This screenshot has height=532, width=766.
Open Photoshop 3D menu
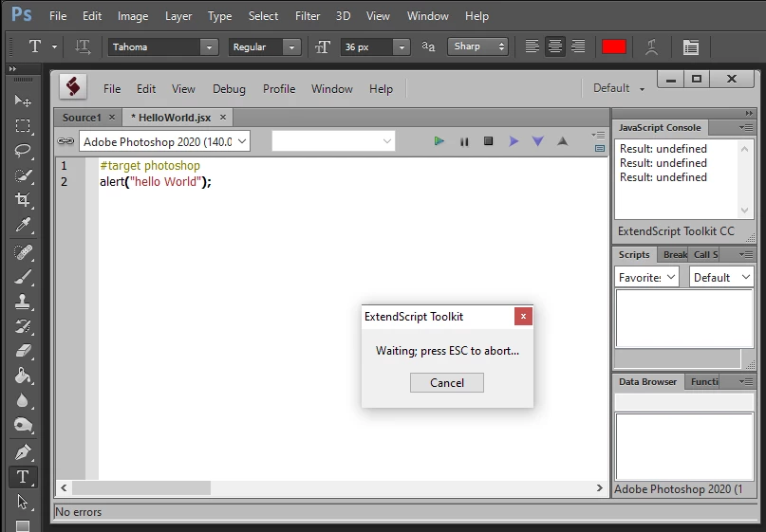click(x=343, y=16)
